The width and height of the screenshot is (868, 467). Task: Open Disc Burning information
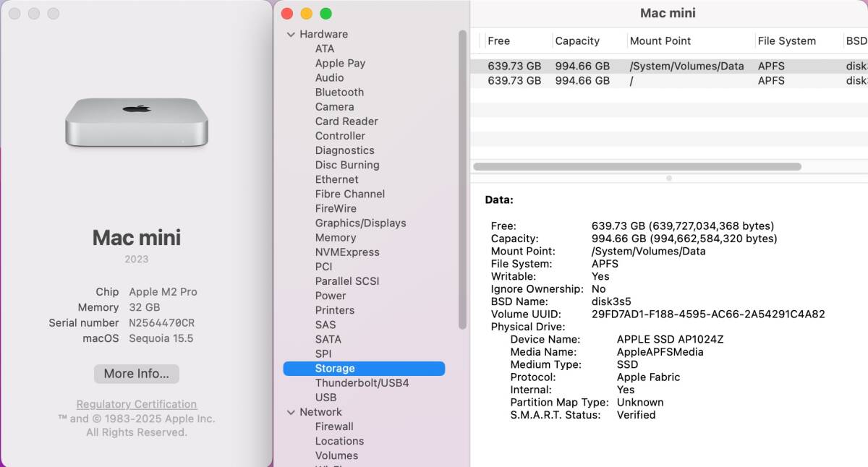tap(347, 165)
